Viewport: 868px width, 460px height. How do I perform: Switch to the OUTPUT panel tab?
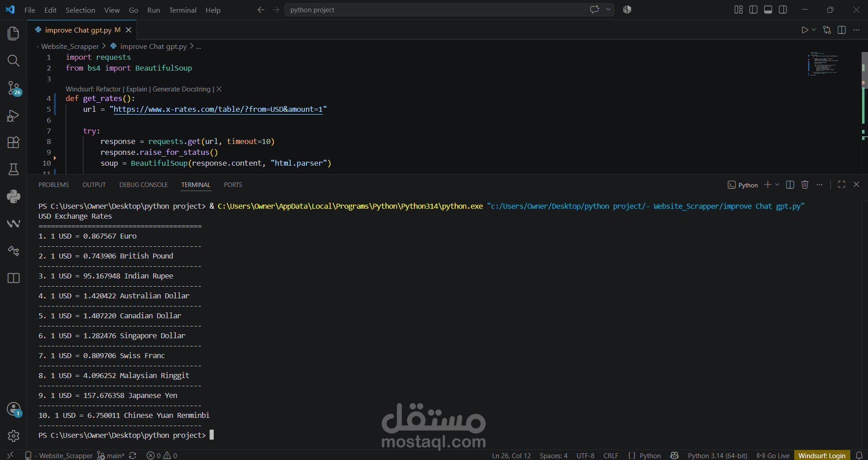click(x=94, y=185)
